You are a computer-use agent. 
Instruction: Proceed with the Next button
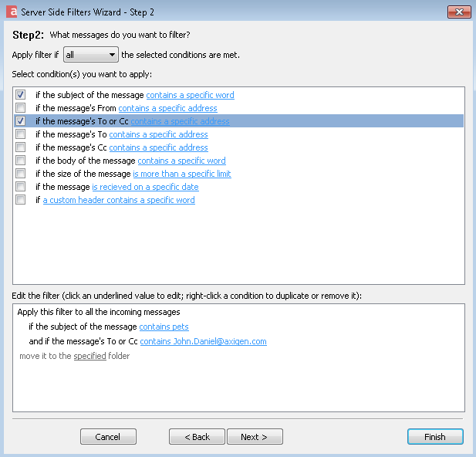[x=255, y=437]
